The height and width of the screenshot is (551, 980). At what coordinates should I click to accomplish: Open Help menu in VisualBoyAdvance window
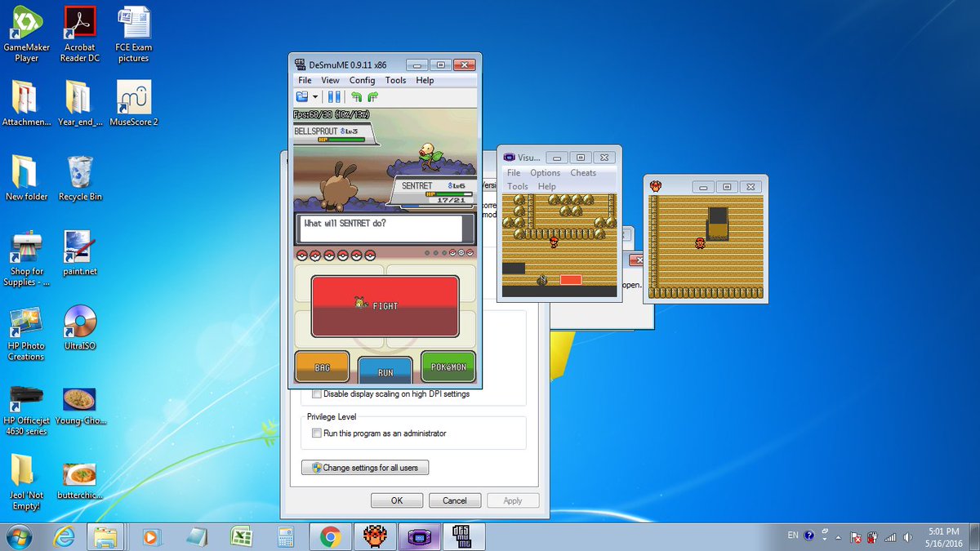[546, 186]
